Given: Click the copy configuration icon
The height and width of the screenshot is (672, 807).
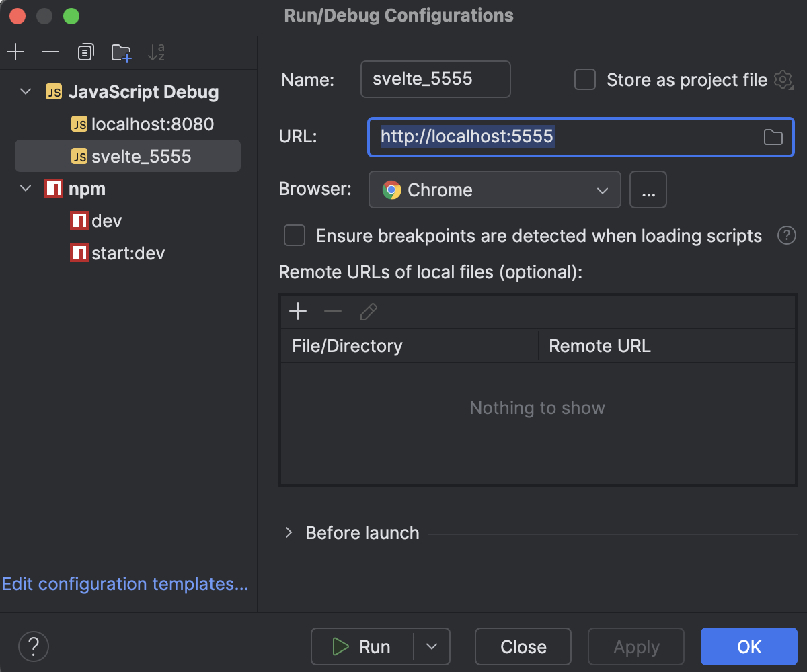Looking at the screenshot, I should (x=85, y=52).
